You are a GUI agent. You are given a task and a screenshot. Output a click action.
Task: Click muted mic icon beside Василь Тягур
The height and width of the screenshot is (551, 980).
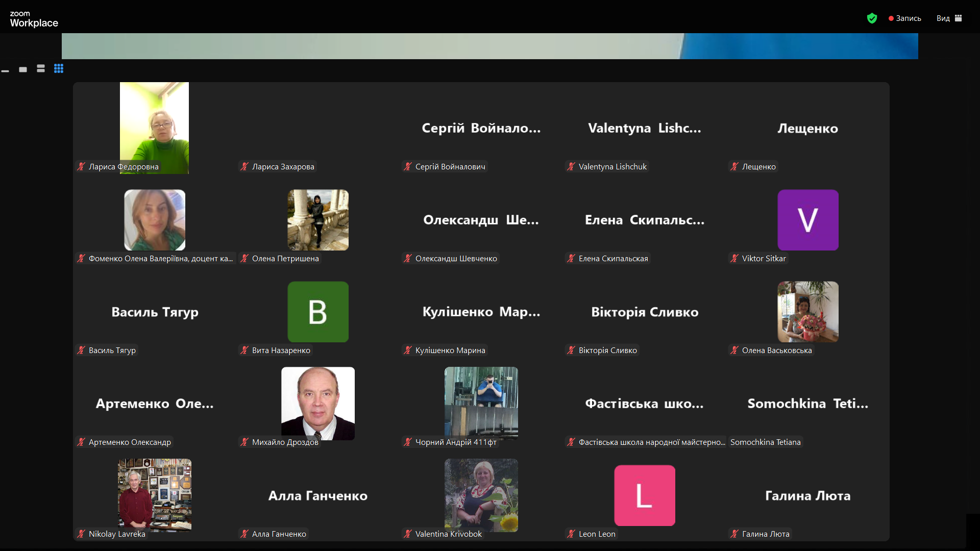[81, 350]
